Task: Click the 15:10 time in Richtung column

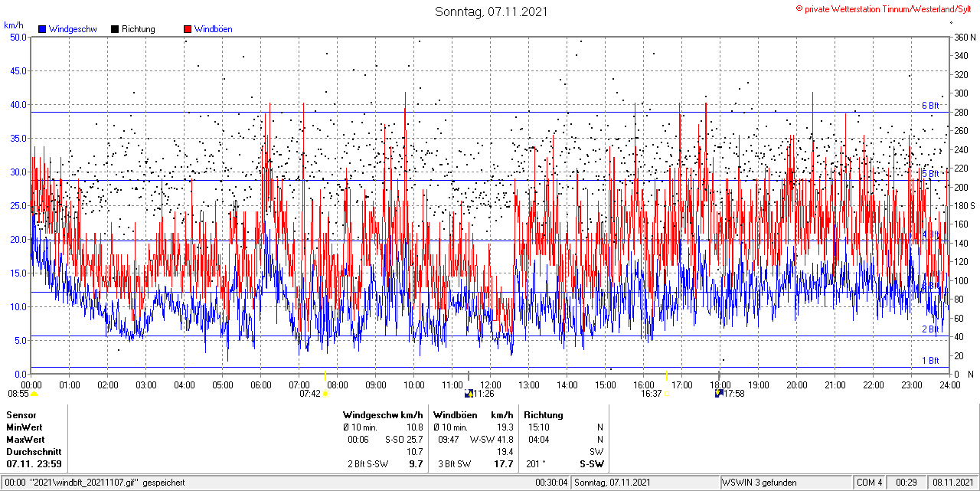Action: tap(538, 427)
